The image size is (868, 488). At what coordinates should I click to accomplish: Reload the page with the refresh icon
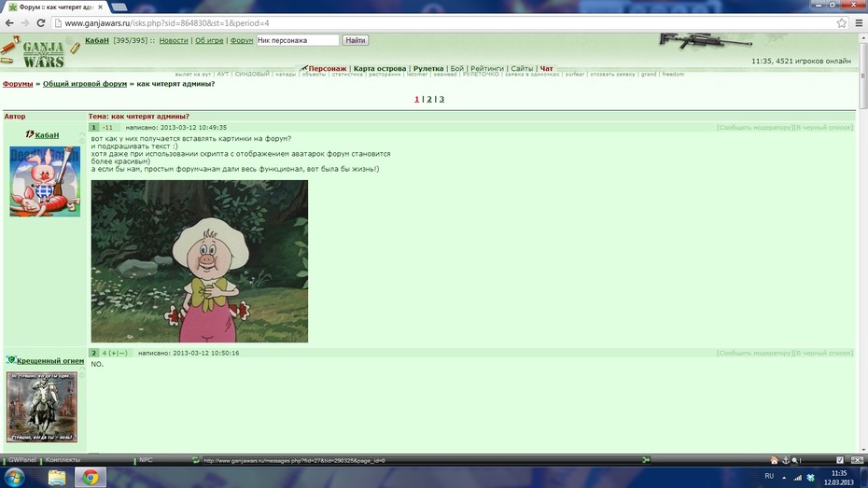click(40, 23)
